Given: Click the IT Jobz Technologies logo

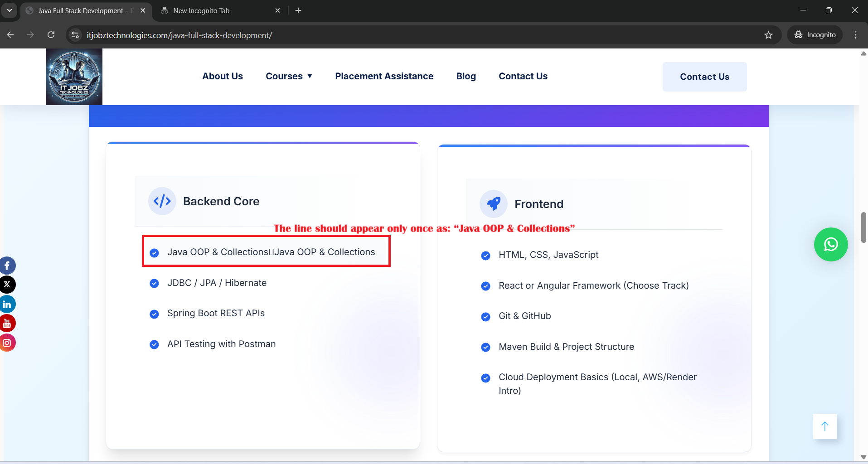Looking at the screenshot, I should pyautogui.click(x=73, y=76).
